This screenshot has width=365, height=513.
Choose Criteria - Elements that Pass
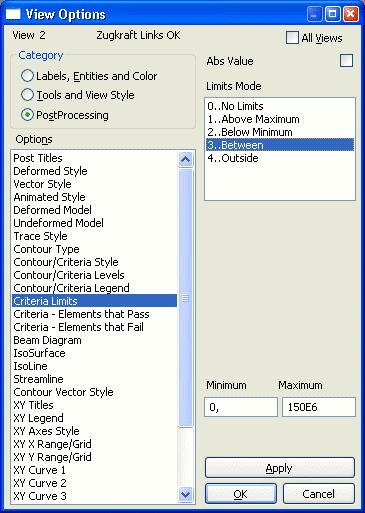click(94, 314)
